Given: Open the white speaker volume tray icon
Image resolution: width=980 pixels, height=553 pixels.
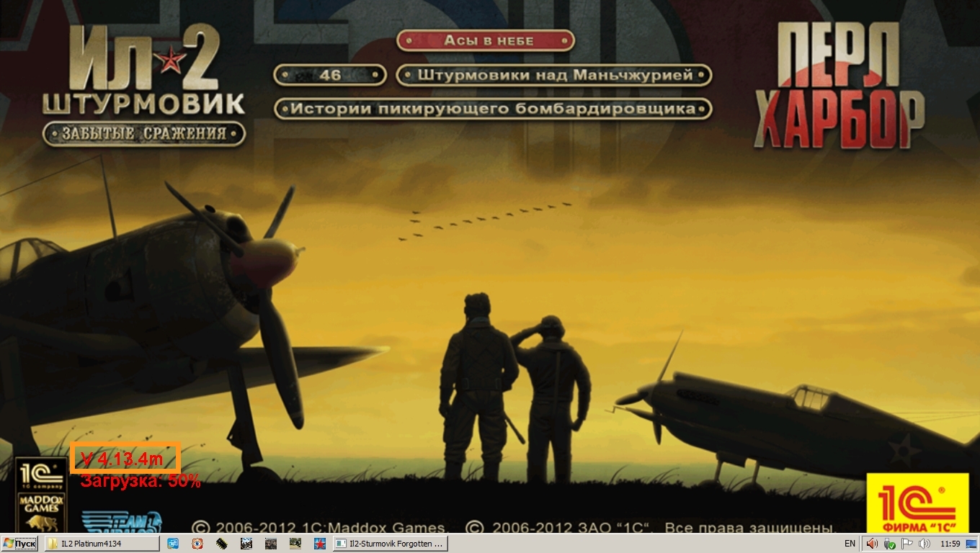Looking at the screenshot, I should coord(925,543).
